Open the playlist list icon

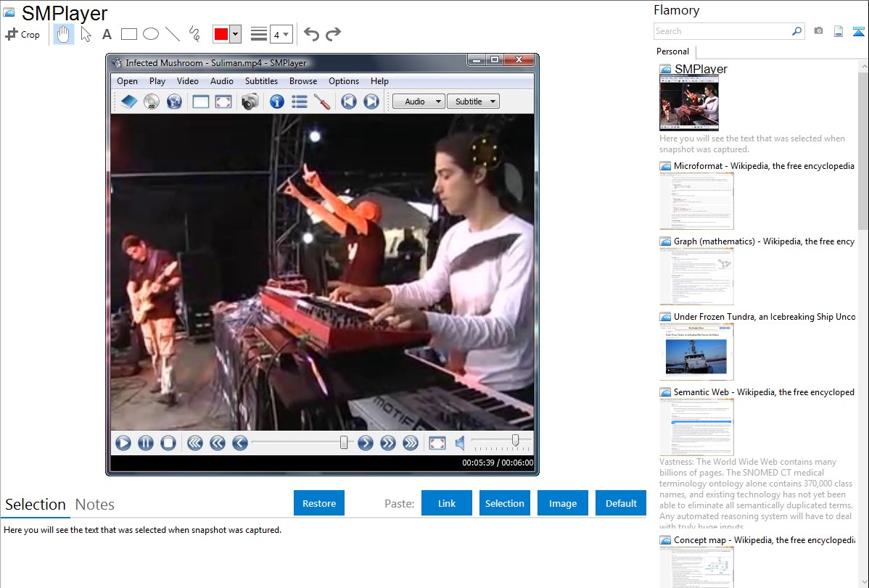pyautogui.click(x=300, y=102)
